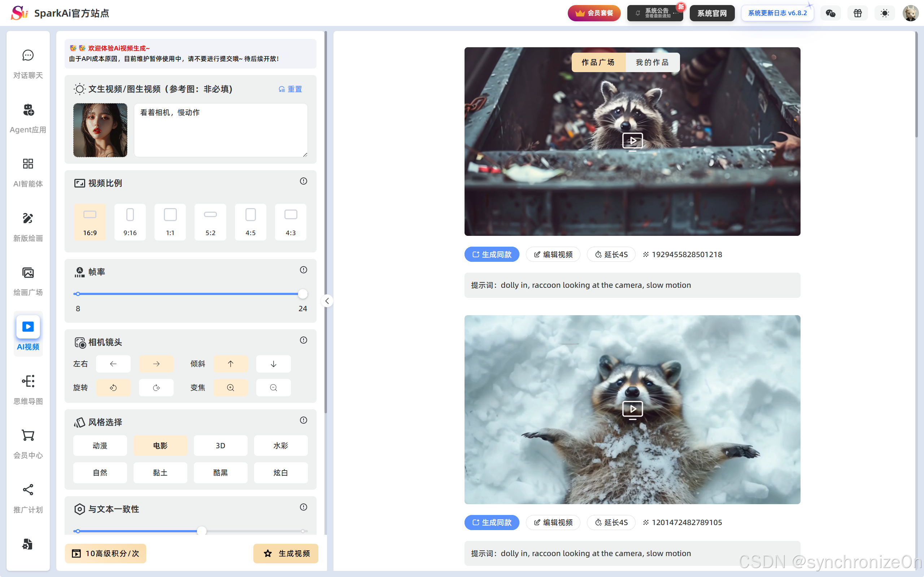The image size is (924, 577).
Task: Click 重置 reset link
Action: tap(291, 89)
